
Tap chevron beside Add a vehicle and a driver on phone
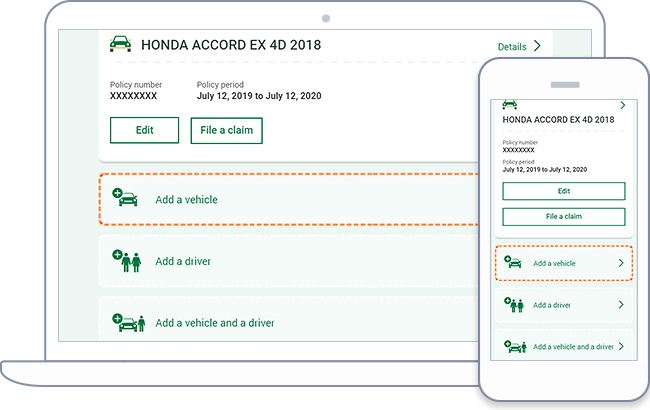click(x=621, y=346)
